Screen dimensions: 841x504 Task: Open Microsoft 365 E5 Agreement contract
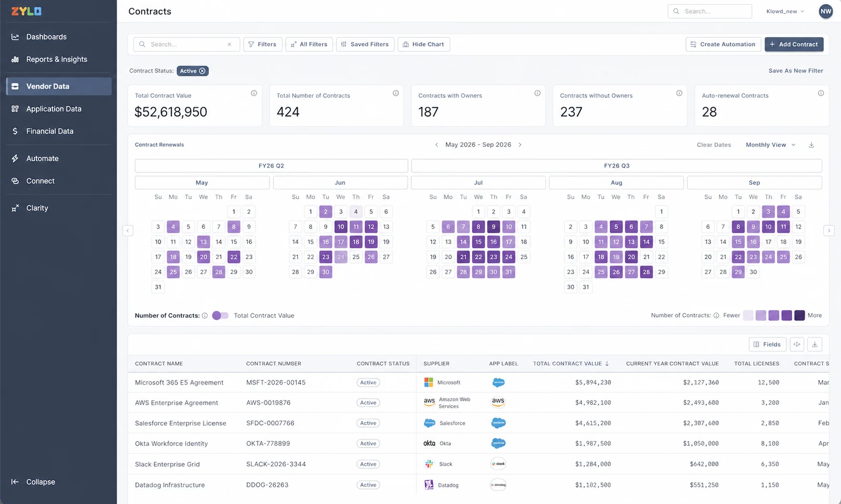179,383
